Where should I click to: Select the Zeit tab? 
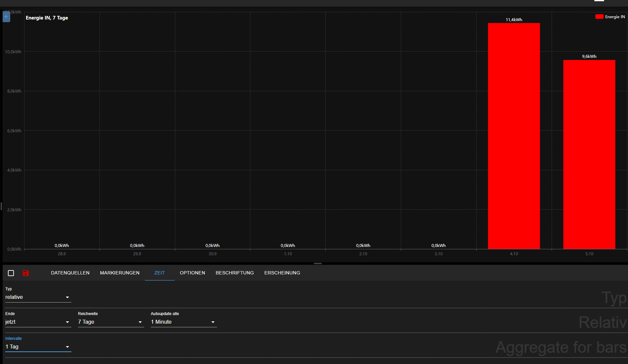point(159,273)
